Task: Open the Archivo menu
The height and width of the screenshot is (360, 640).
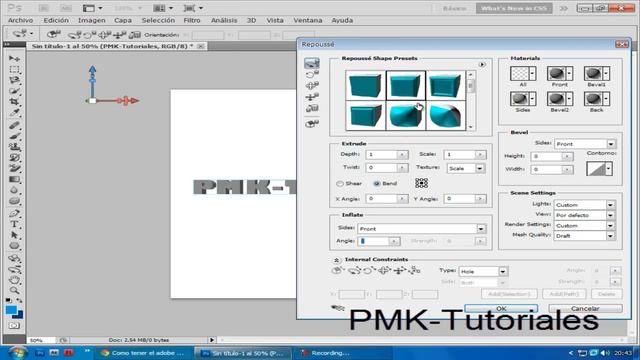Action: 20,20
